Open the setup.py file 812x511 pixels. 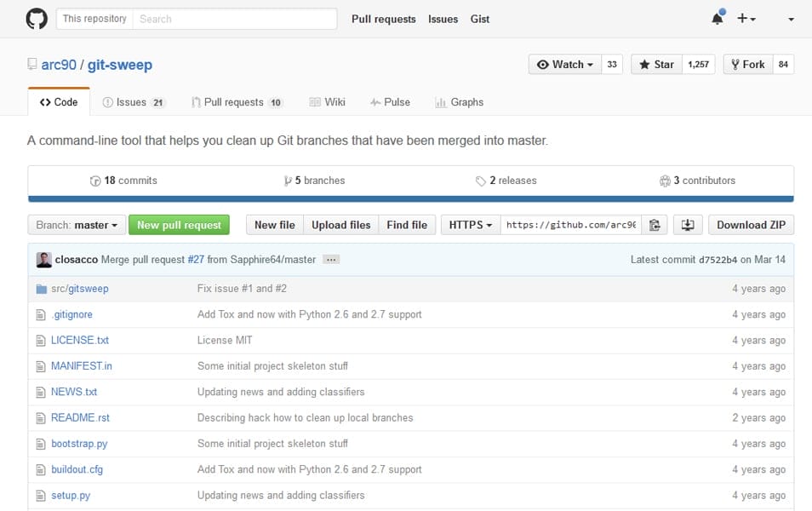[71, 496]
